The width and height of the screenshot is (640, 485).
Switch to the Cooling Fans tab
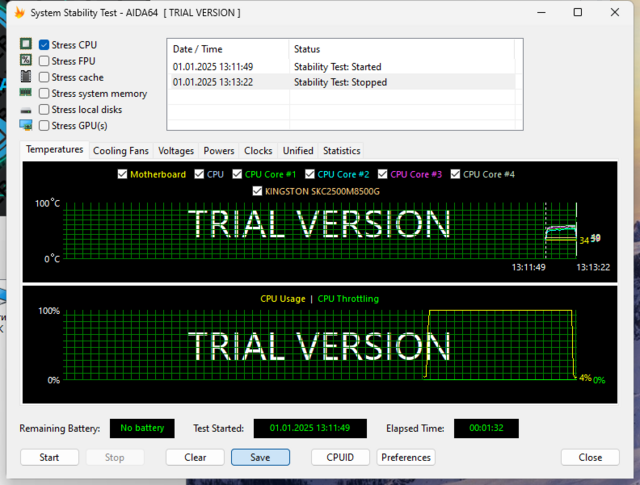pos(121,151)
